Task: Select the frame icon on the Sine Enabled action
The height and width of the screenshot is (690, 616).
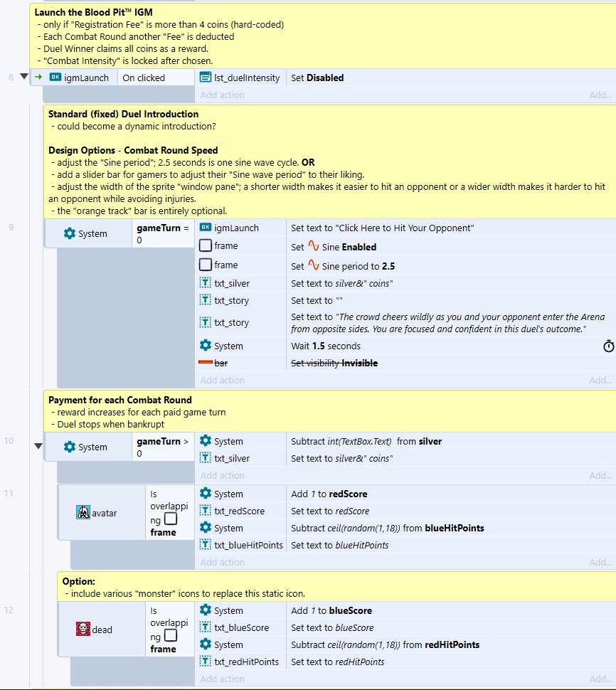Action: 206,245
